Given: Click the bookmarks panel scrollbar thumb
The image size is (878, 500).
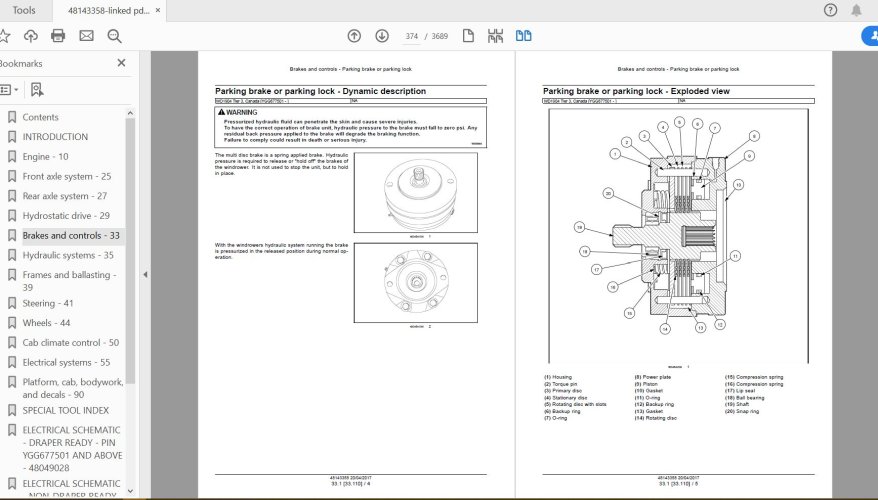Looking at the screenshot, I should tap(130, 251).
